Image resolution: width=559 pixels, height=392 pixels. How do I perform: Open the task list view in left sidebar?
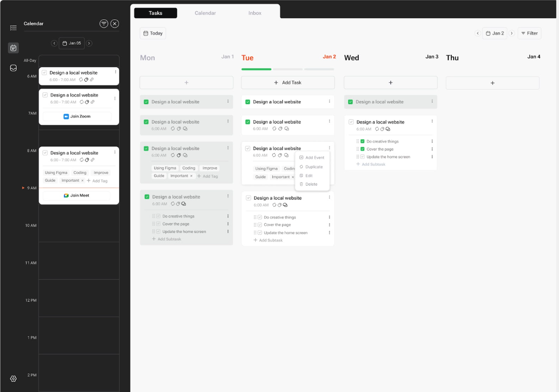coord(14,28)
